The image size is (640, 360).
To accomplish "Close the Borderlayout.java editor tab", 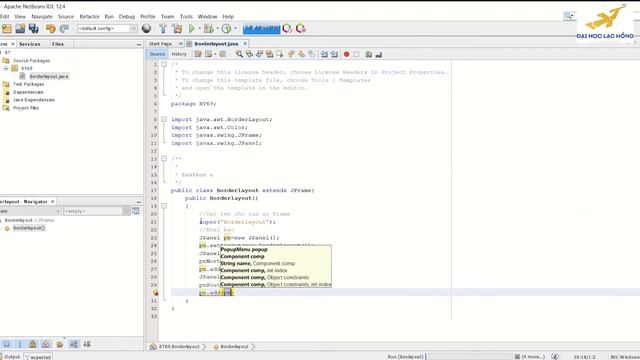I will (245, 43).
